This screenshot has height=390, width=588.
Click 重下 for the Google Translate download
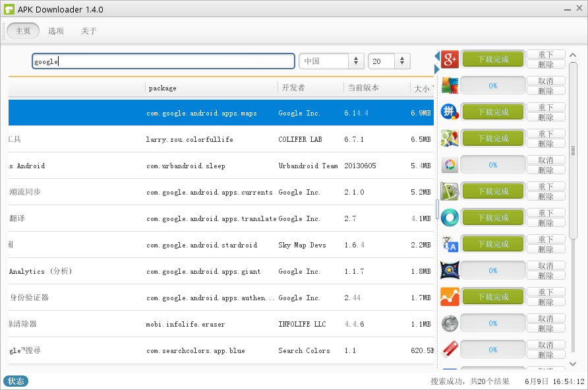click(x=546, y=239)
